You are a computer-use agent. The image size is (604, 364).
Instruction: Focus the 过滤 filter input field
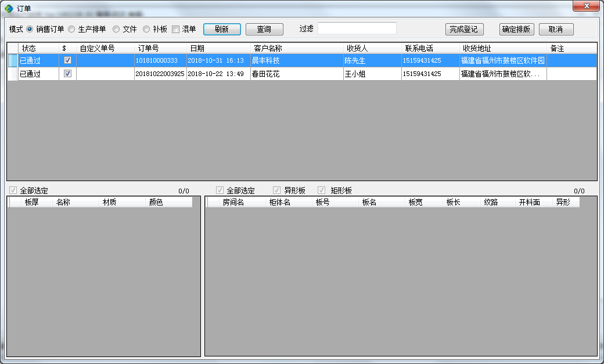pos(357,28)
